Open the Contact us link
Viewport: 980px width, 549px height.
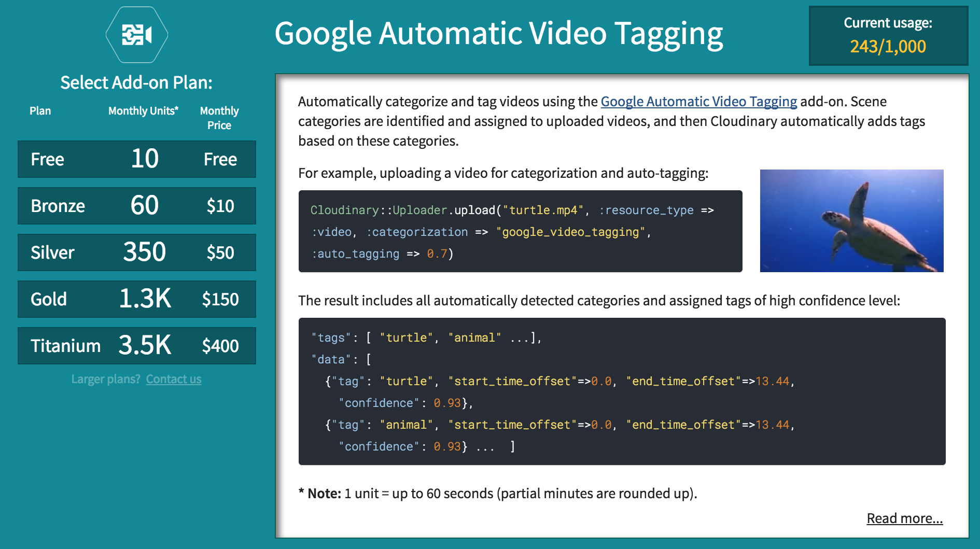click(174, 379)
